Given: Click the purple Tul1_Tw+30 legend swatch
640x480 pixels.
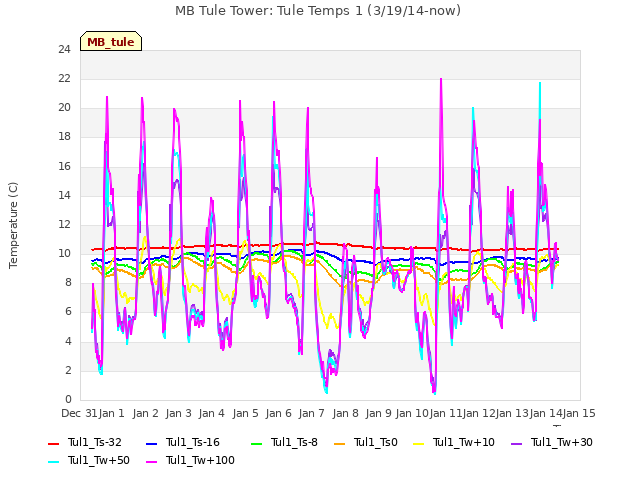Looking at the screenshot, I should click(517, 443).
